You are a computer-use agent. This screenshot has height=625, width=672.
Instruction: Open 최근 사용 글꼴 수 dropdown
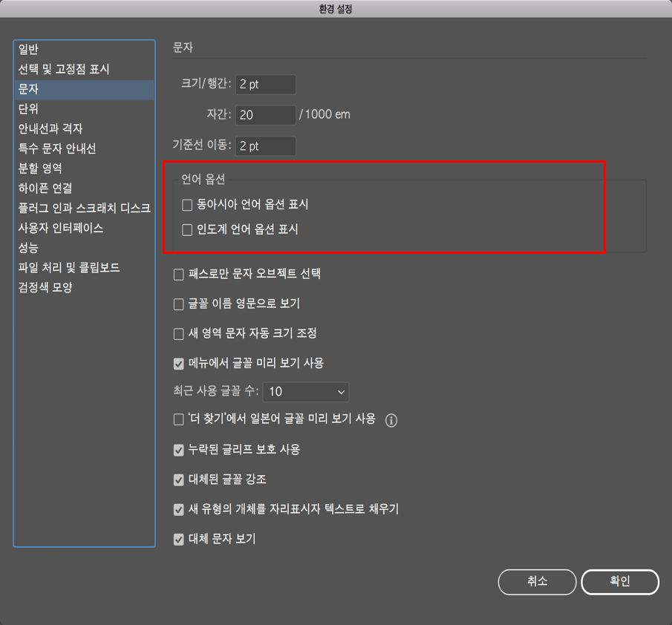(x=306, y=391)
